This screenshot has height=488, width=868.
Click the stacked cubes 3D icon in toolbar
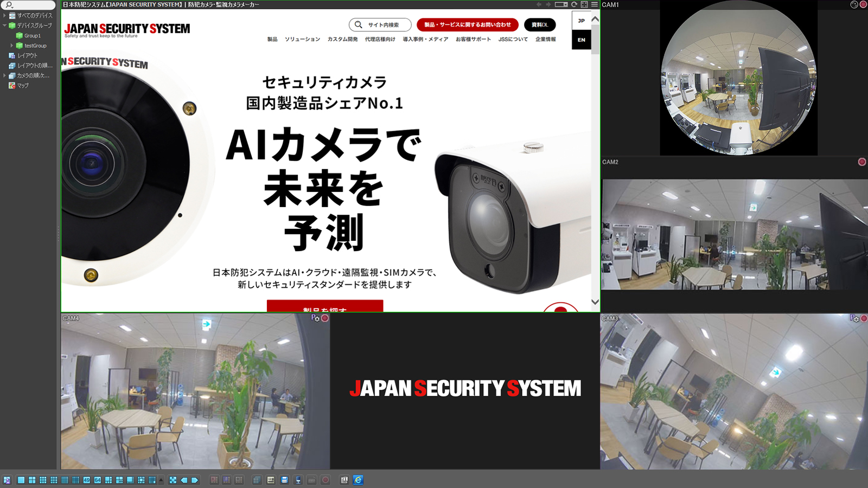tap(257, 480)
